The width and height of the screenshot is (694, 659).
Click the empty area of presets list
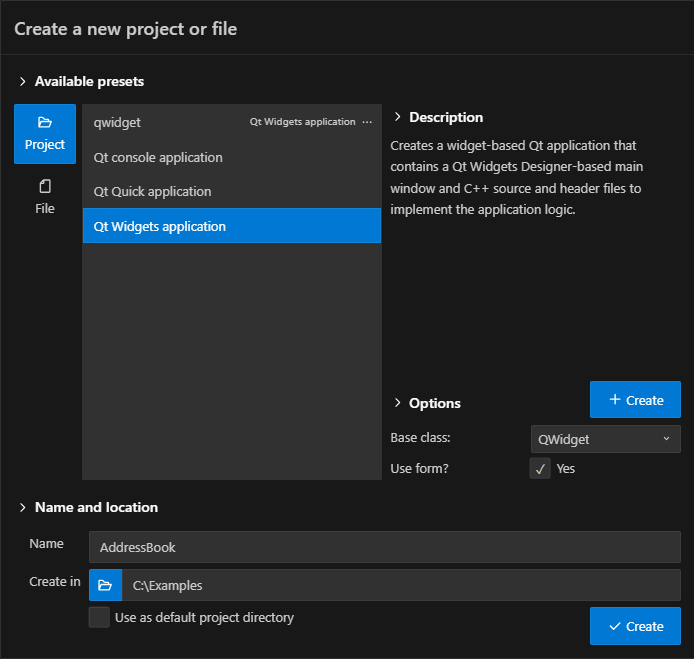pyautogui.click(x=231, y=360)
